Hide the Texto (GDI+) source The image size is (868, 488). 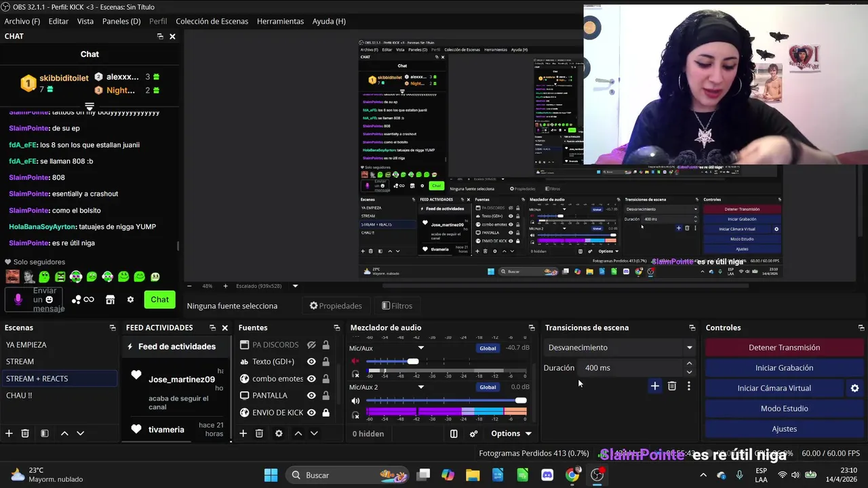pos(311,362)
